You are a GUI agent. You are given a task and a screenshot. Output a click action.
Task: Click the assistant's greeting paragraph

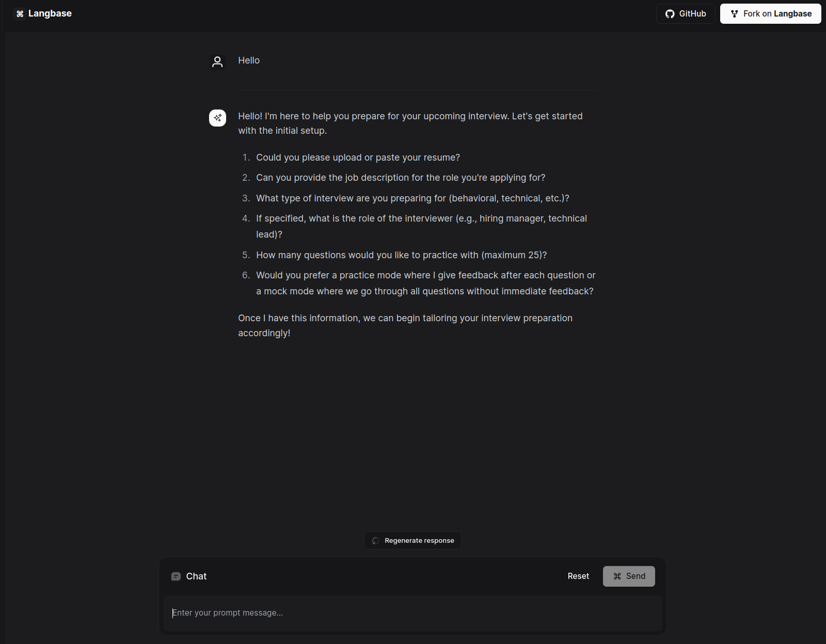coord(410,123)
